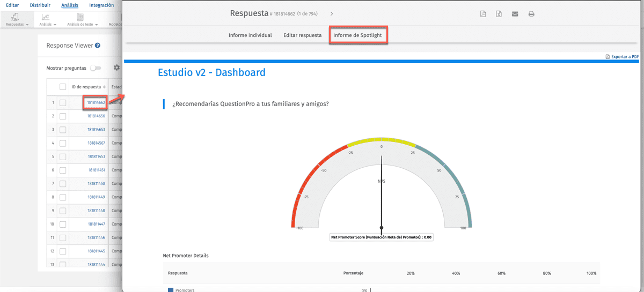The width and height of the screenshot is (644, 292).
Task: Open response ID 181814567
Action: click(96, 143)
